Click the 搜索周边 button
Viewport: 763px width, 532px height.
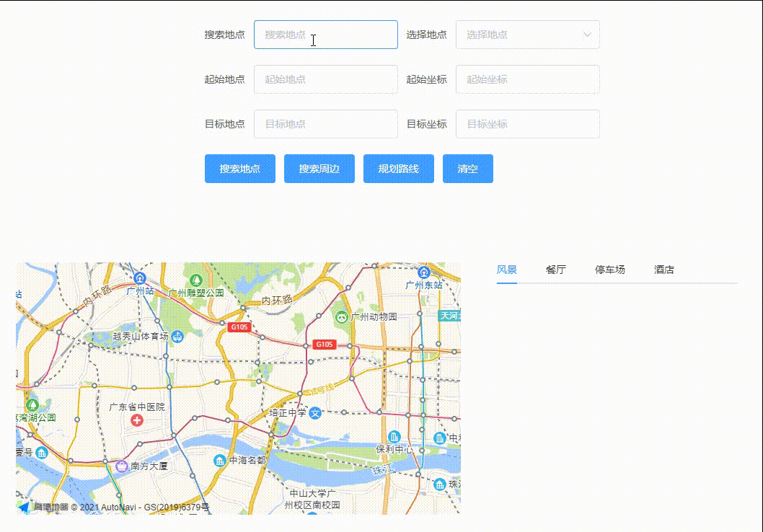[319, 168]
